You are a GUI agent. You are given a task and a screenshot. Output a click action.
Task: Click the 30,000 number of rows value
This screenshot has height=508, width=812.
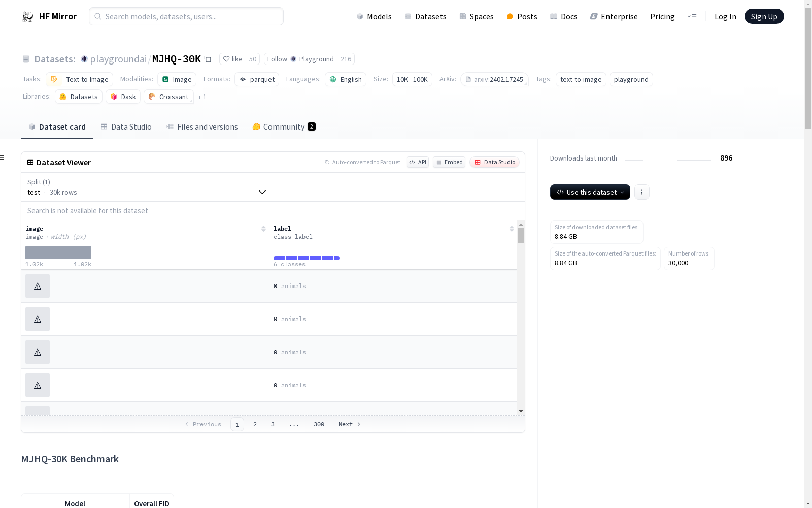(x=678, y=263)
